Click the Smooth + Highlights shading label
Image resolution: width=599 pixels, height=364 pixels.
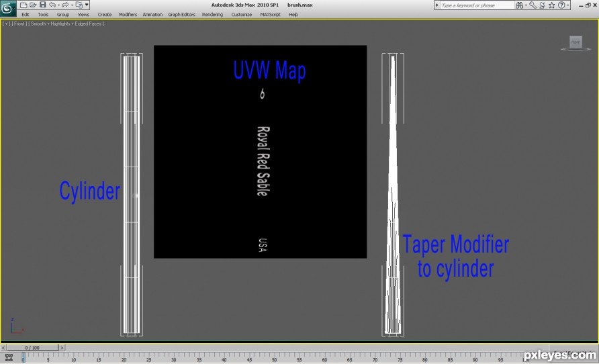click(66, 24)
